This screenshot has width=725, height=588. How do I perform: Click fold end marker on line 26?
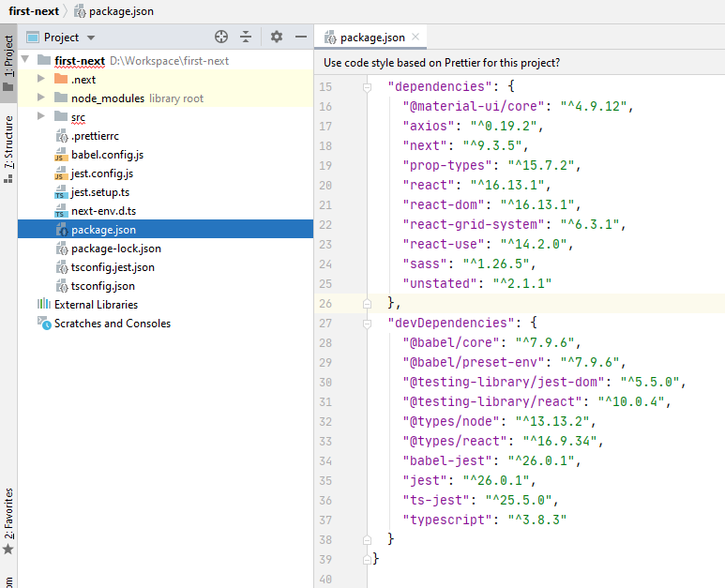click(367, 303)
